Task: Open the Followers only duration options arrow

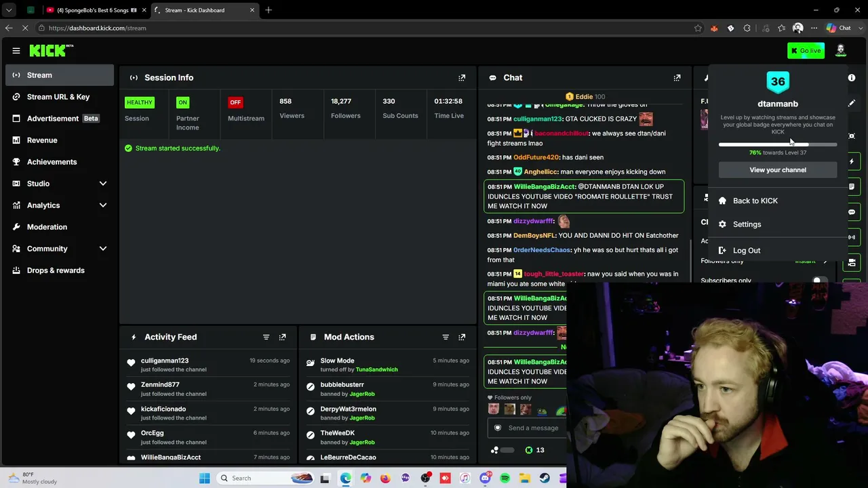Action: [825, 261]
